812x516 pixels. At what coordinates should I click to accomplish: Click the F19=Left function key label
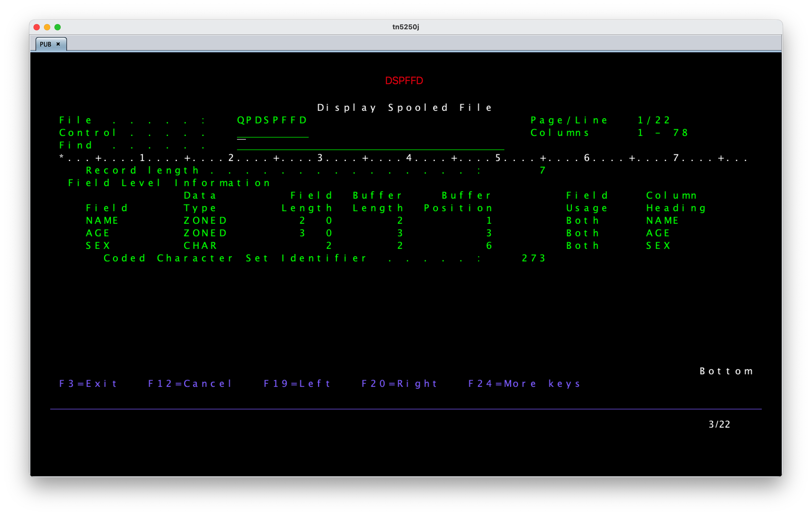tap(297, 383)
